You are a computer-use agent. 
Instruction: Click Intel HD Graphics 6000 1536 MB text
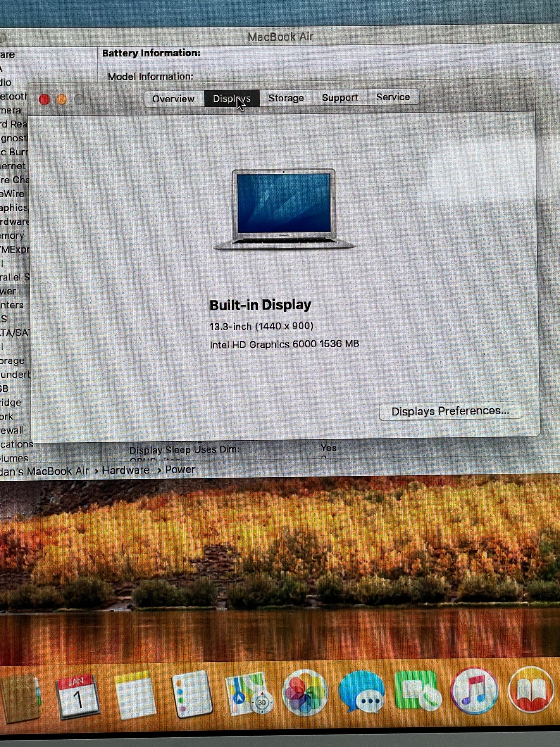point(284,344)
